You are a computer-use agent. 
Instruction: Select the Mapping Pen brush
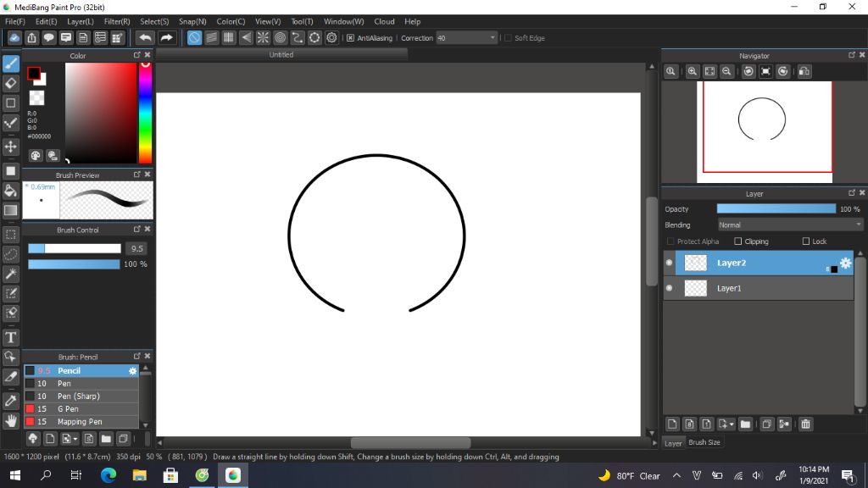[81, 422]
